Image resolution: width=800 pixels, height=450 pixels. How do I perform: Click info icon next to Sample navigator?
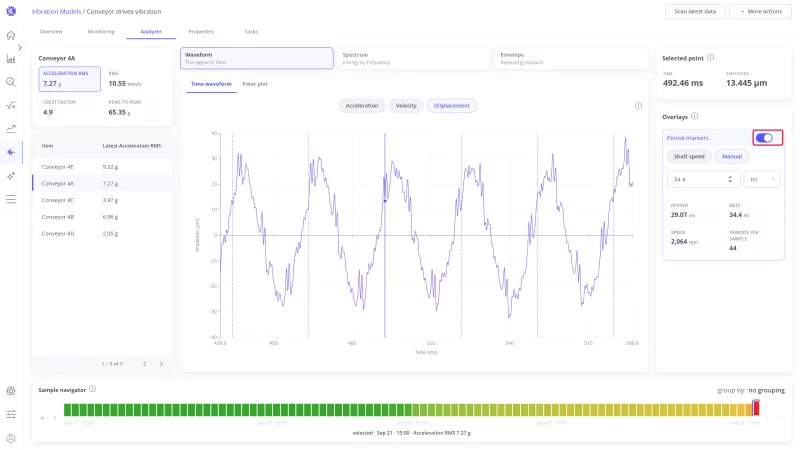pyautogui.click(x=92, y=389)
